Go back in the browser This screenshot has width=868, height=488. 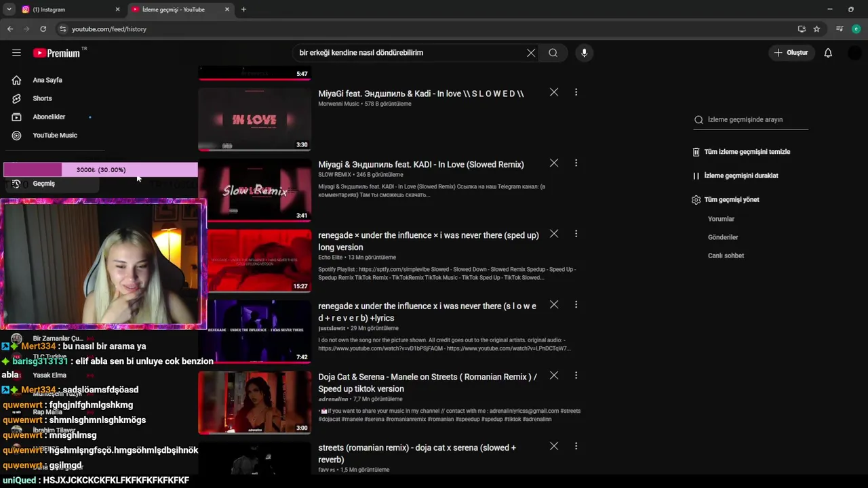(9, 29)
